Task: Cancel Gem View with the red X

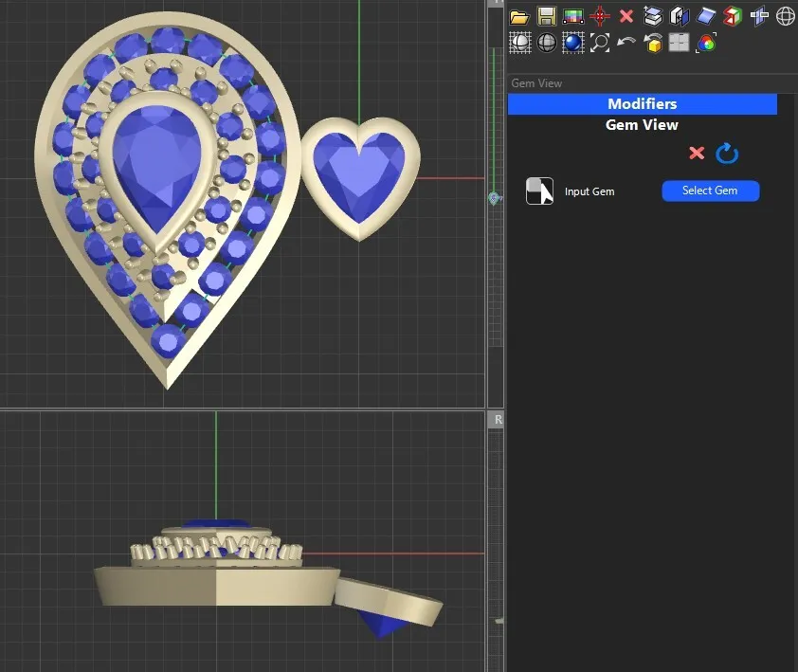Action: coord(697,153)
